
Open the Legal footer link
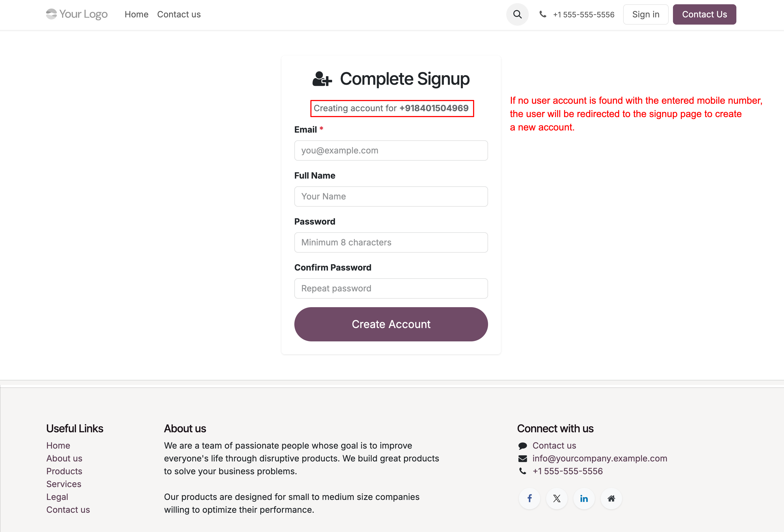(57, 497)
